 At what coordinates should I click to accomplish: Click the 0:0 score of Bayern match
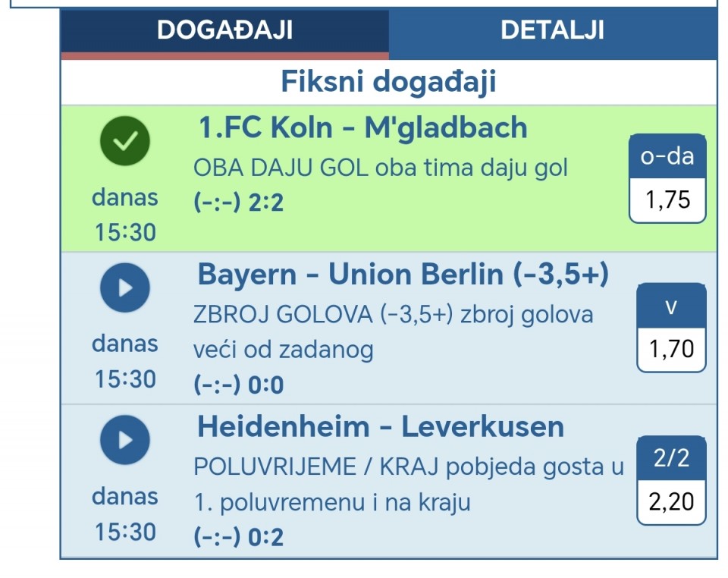point(266,386)
